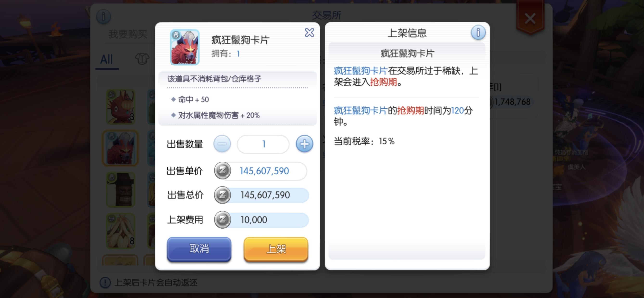Click the zeny coin icon beside 上架费用

pyautogui.click(x=222, y=220)
